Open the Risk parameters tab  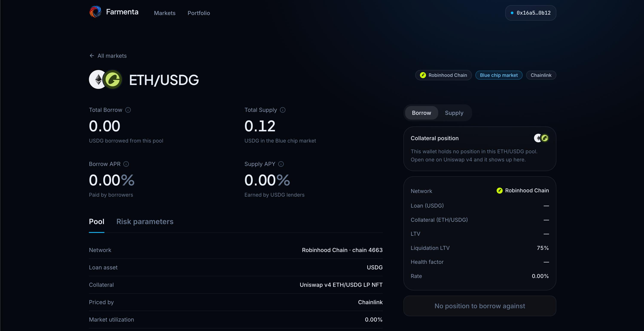click(x=145, y=222)
